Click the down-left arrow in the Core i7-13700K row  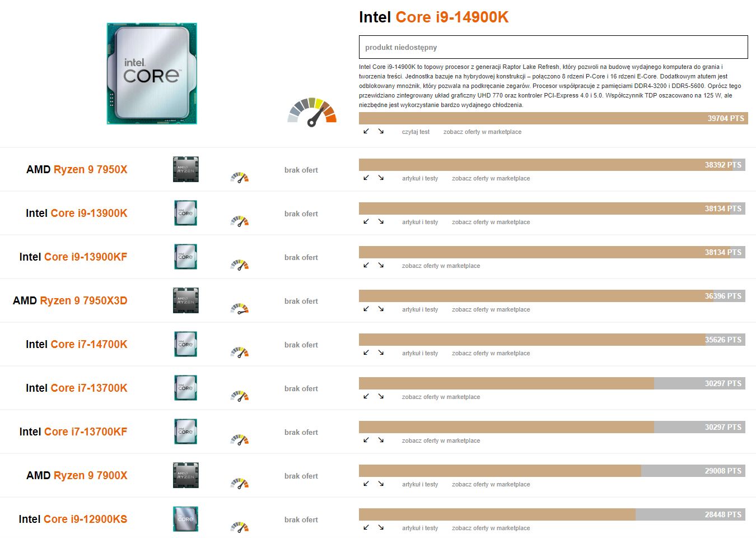click(366, 396)
